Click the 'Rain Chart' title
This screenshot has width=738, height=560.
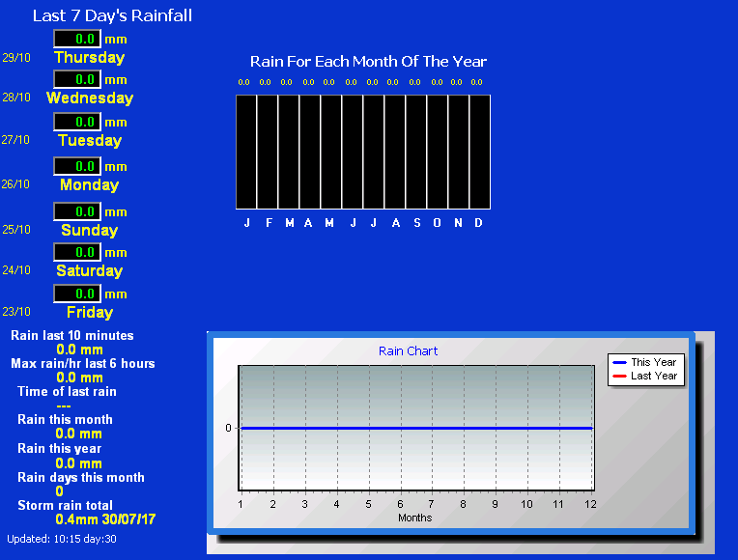coord(408,351)
